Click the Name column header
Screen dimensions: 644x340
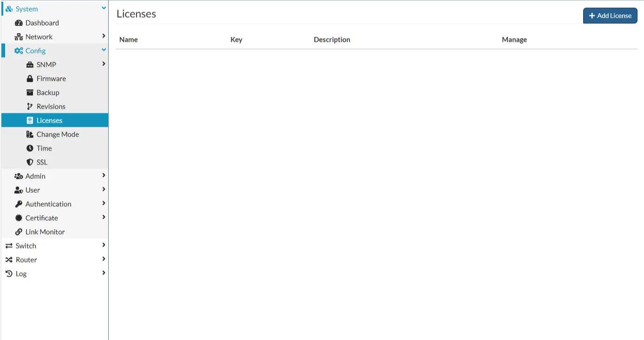pos(129,39)
